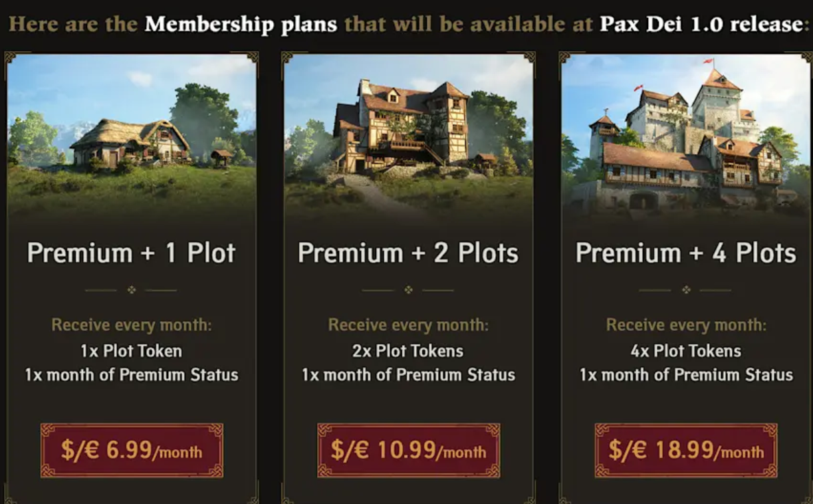This screenshot has height=504, width=813.
Task: Click the Premium + 4 Plots heading
Action: tap(686, 253)
